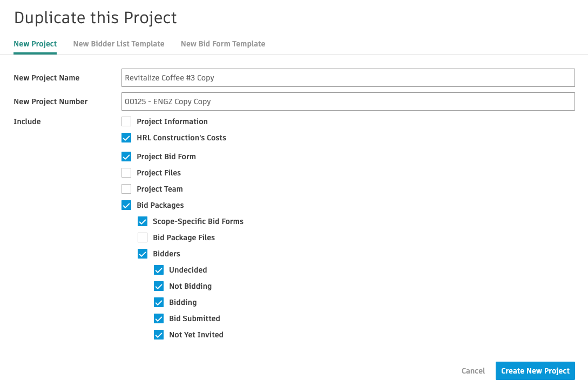The image size is (588, 387).
Task: Turn off Not Bidding checkbox
Action: click(159, 286)
